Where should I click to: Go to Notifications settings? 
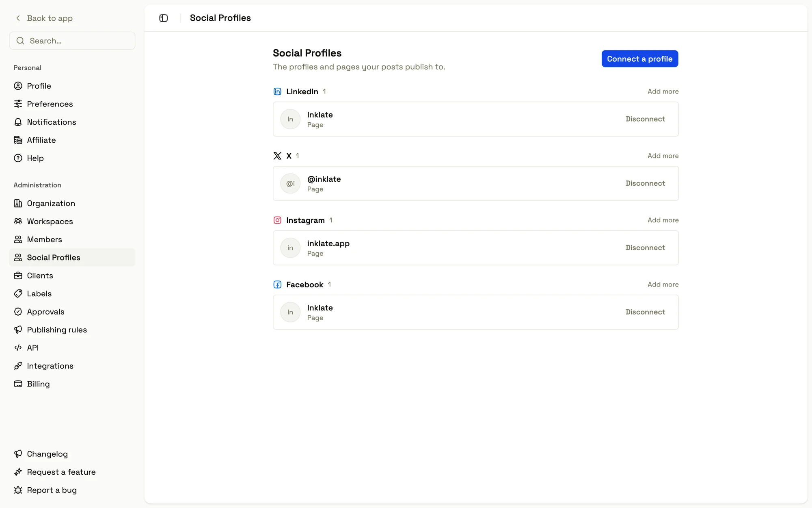72,122
